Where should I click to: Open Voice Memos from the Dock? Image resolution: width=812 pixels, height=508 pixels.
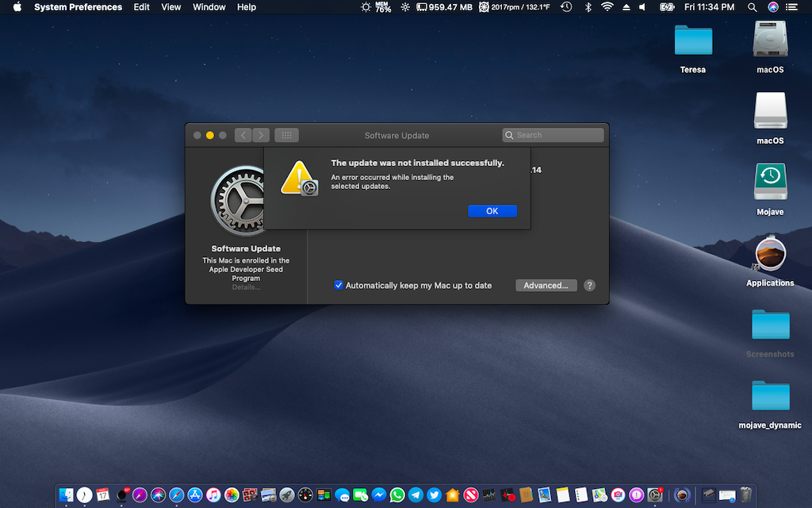click(x=507, y=495)
